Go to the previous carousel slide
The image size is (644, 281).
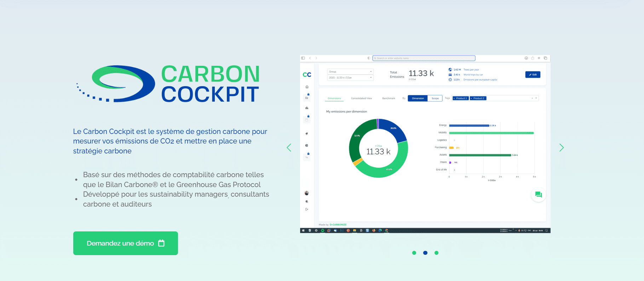point(289,148)
